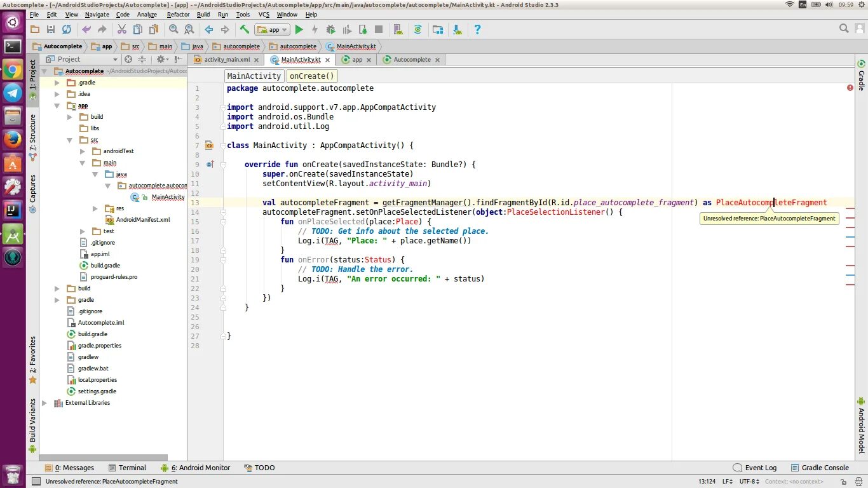Expand the .idea folder node
This screenshot has width=868, height=488.
57,94
